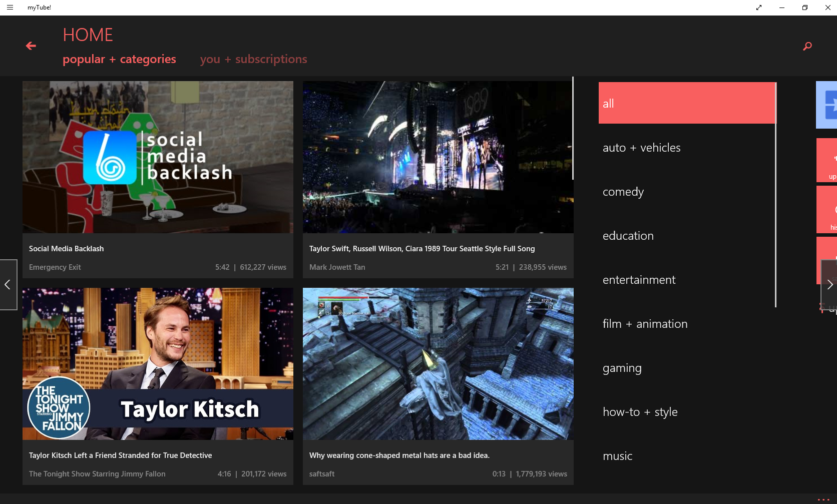This screenshot has width=837, height=504.
Task: Click 'Why wearing cone-shaped metal hats' title
Action: 399,455
